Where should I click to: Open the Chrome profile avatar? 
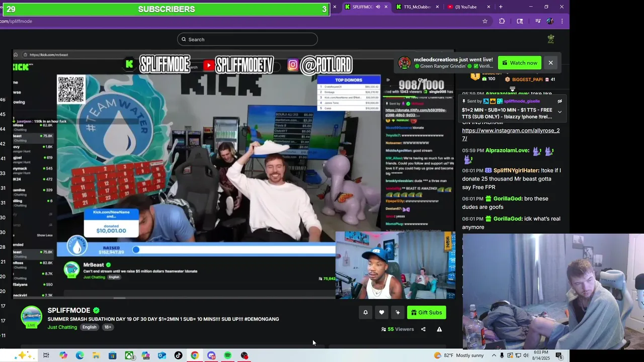coord(550,21)
